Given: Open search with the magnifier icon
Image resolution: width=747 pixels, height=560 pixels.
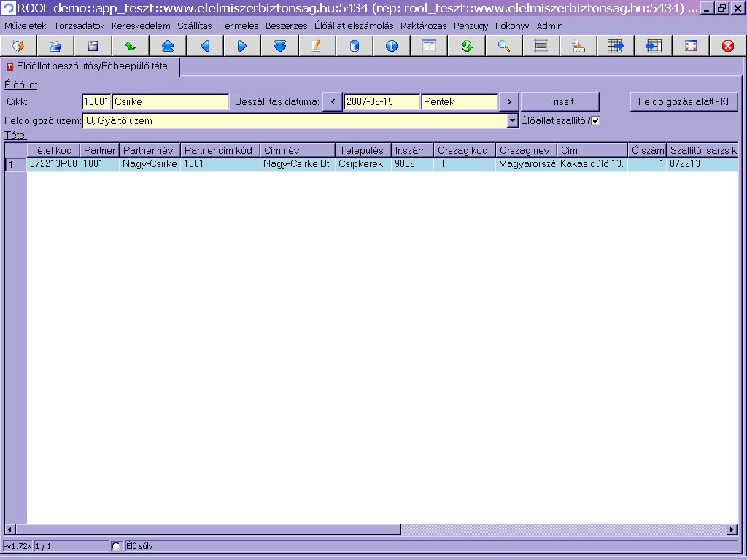Looking at the screenshot, I should click(x=503, y=46).
